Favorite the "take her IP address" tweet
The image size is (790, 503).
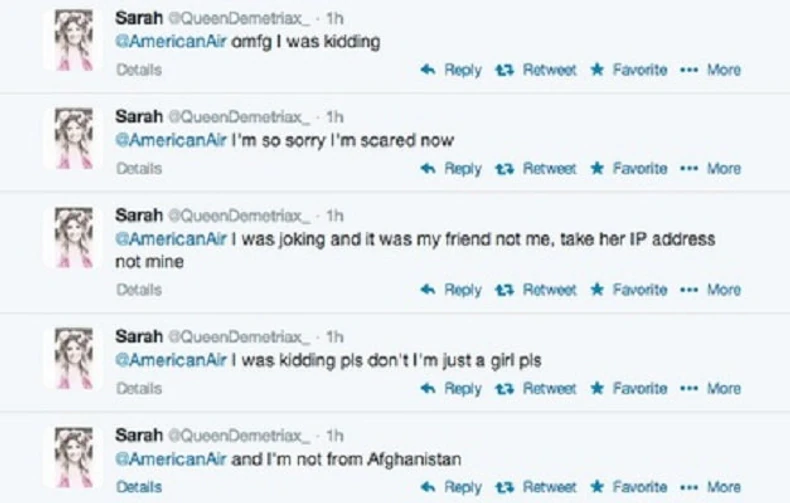[x=629, y=290]
